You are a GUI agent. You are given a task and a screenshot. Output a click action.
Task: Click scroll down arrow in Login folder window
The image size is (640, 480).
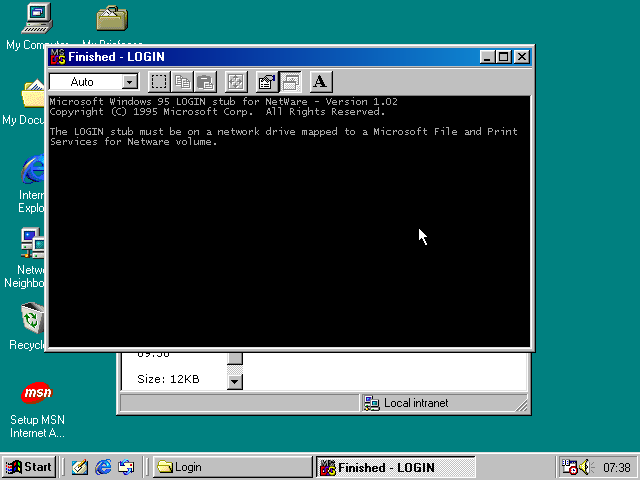[235, 382]
